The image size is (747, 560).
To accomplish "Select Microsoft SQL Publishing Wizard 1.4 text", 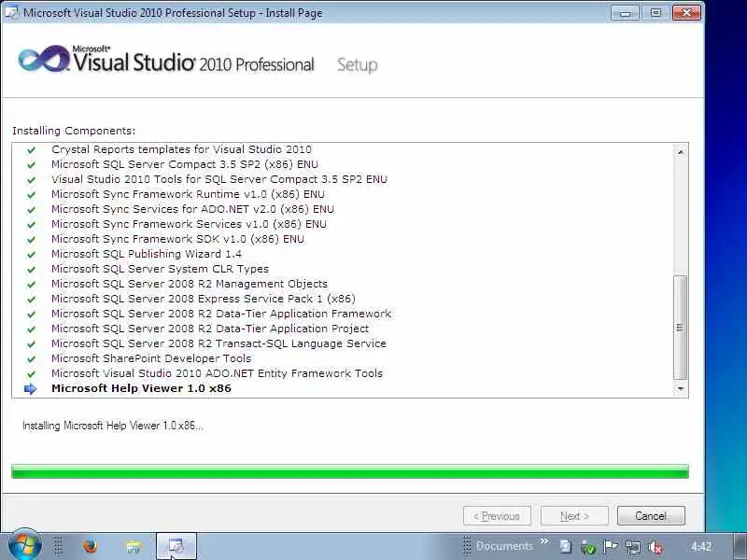I will (x=147, y=254).
